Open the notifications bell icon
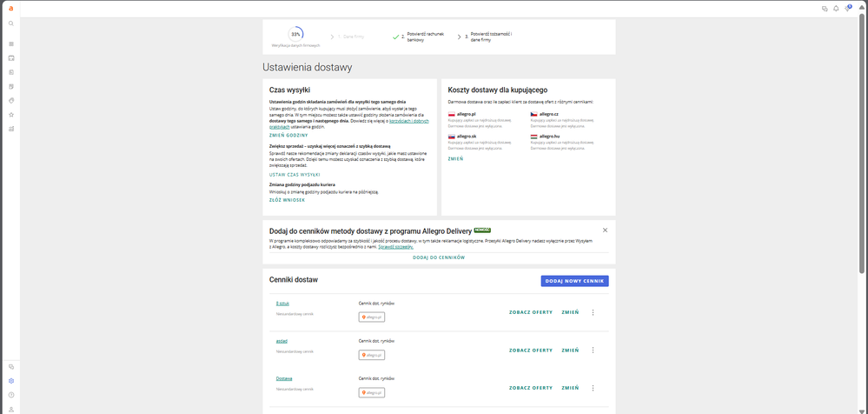The height and width of the screenshot is (414, 868). [836, 8]
